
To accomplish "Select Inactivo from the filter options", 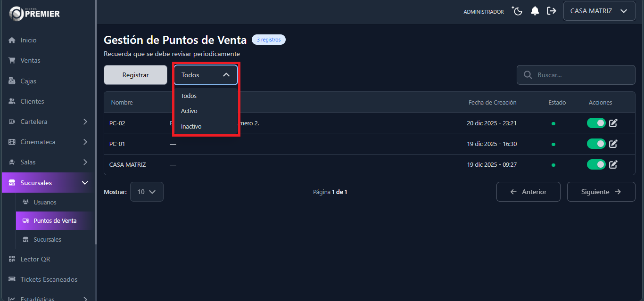I will point(191,126).
